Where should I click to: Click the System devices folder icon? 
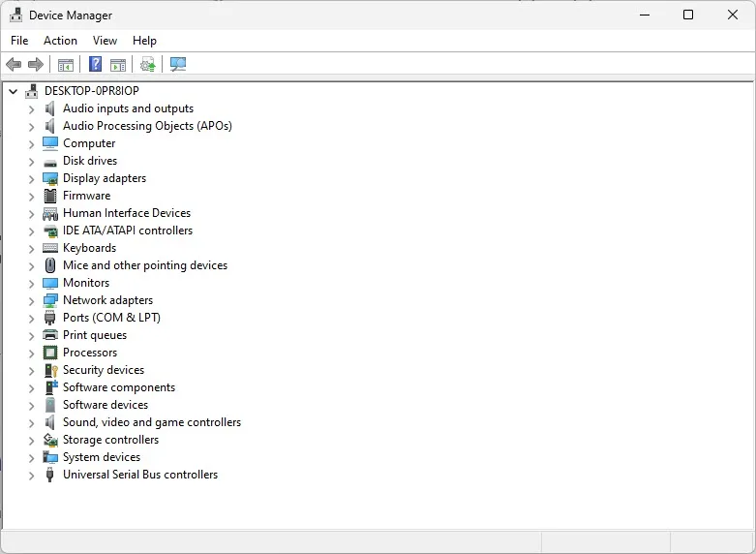point(50,457)
